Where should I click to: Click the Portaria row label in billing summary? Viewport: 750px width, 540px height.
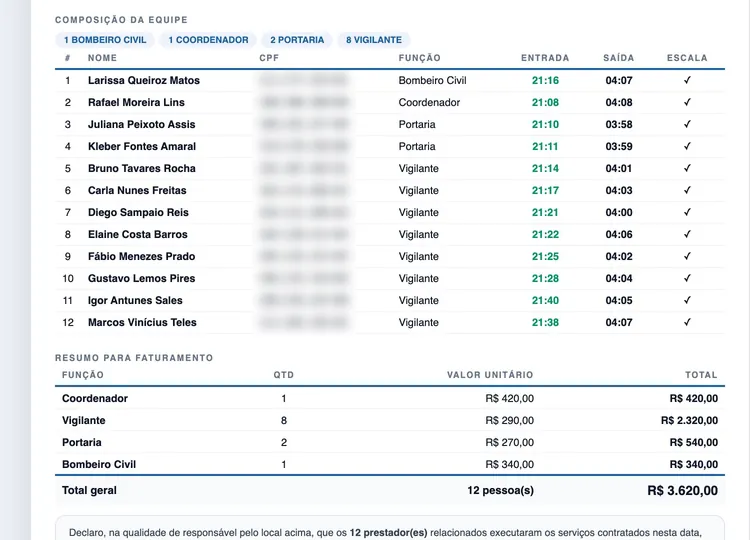coord(81,442)
